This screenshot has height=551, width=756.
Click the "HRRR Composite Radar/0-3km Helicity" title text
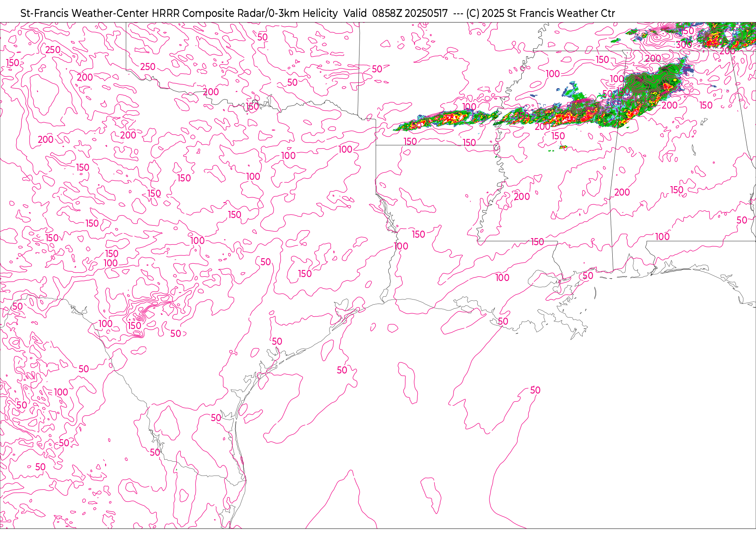245,13
